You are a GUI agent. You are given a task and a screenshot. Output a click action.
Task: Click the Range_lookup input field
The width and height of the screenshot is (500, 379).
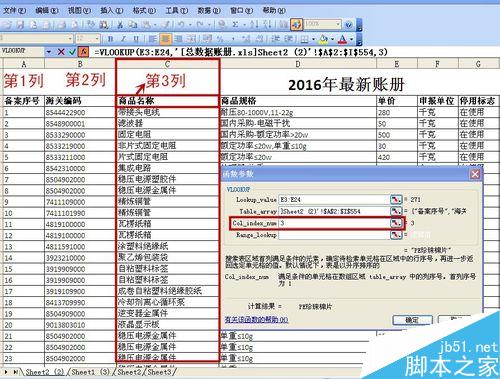point(334,235)
